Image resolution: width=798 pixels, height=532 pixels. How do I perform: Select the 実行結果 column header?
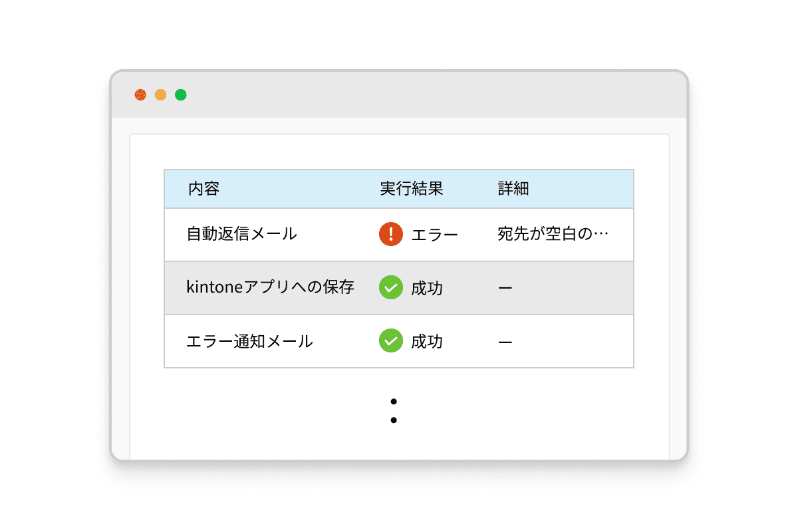coord(410,188)
